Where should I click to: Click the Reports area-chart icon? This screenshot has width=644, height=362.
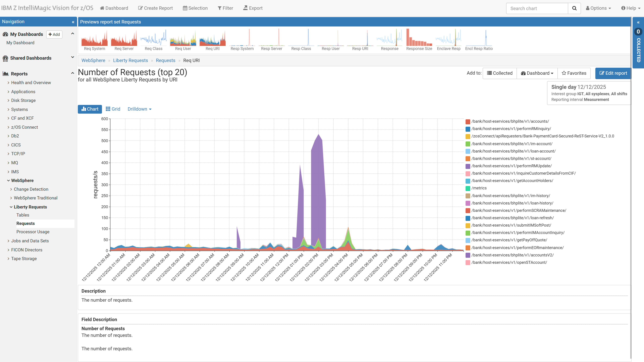pyautogui.click(x=6, y=74)
